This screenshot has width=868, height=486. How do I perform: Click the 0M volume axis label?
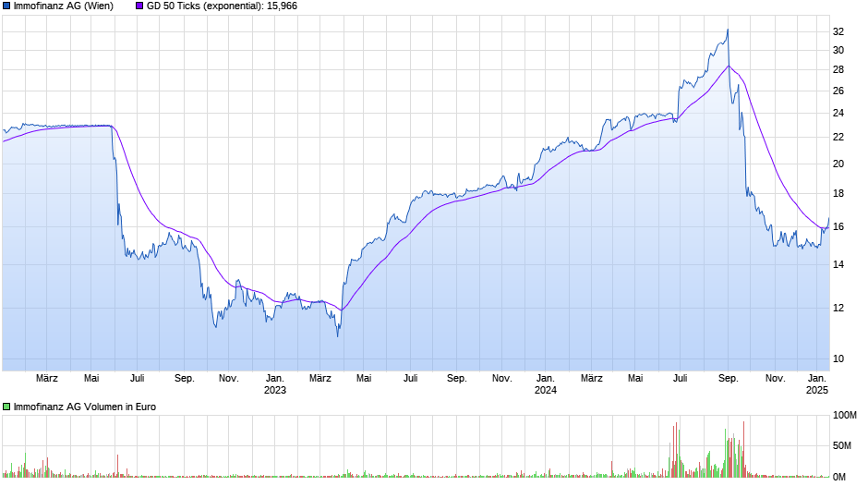pos(838,477)
